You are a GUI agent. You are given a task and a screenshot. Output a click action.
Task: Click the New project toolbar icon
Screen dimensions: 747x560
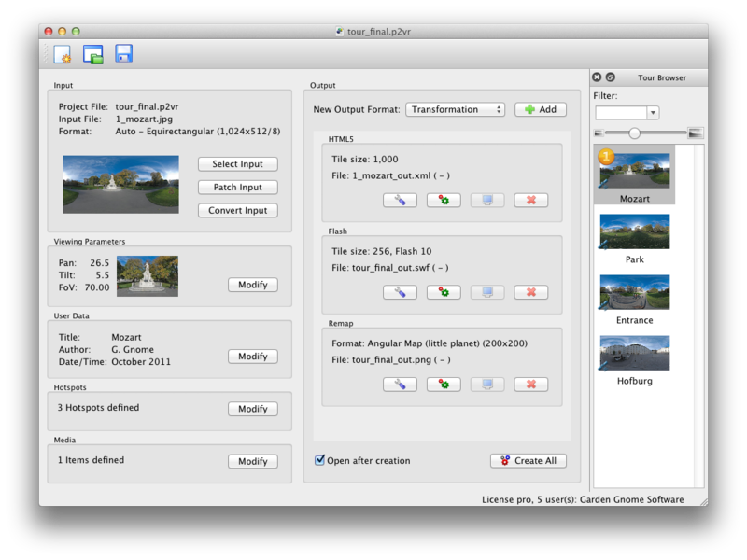[x=63, y=54]
